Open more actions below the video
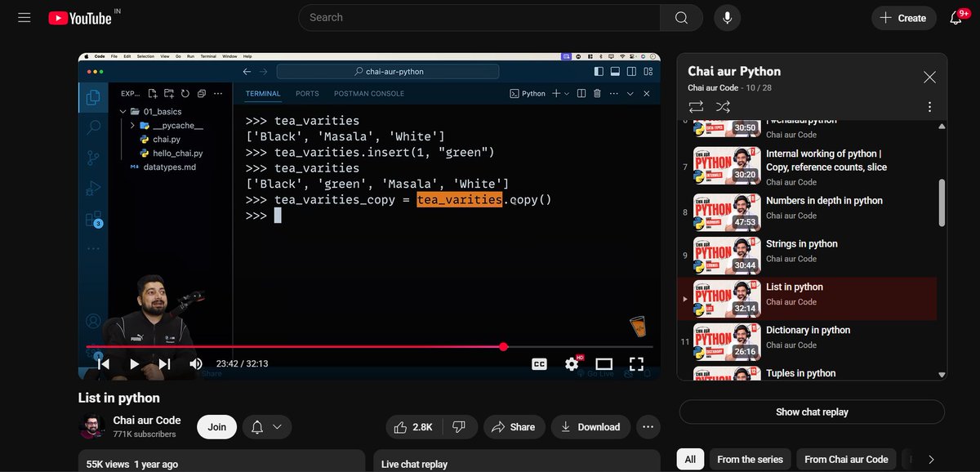 click(648, 427)
